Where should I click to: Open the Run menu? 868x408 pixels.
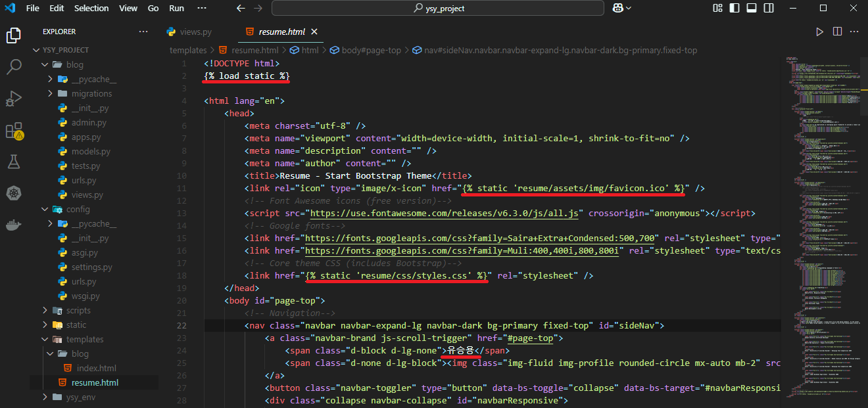[176, 8]
